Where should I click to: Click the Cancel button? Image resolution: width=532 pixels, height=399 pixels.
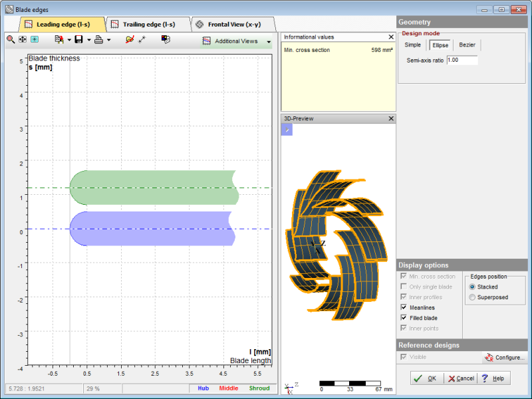tap(460, 378)
